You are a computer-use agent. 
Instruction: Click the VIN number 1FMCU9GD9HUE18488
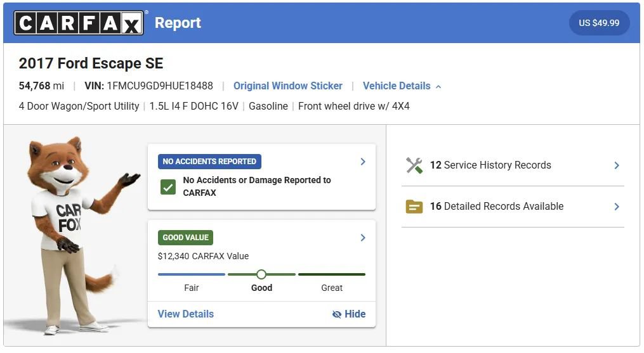click(x=160, y=86)
